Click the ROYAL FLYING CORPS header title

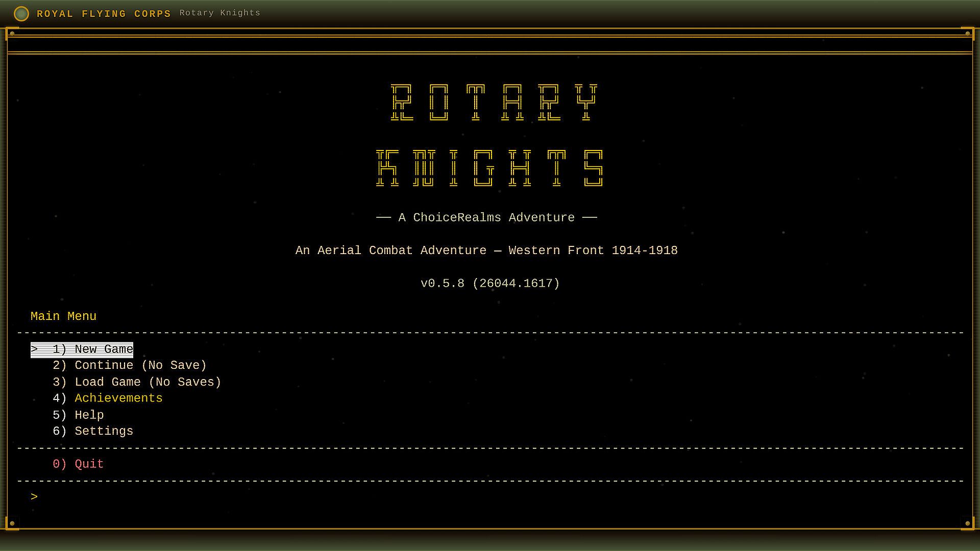pyautogui.click(x=104, y=14)
